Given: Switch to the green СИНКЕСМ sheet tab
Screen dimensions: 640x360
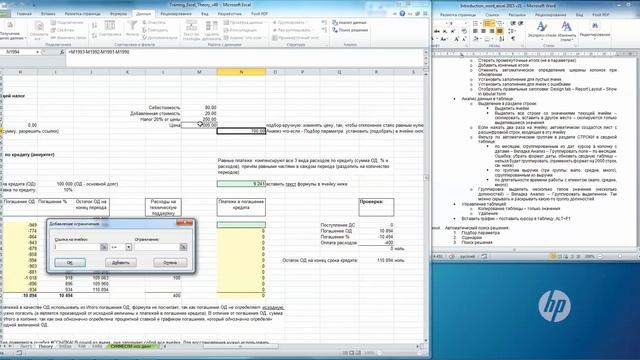Looking at the screenshot, I should 131,346.
